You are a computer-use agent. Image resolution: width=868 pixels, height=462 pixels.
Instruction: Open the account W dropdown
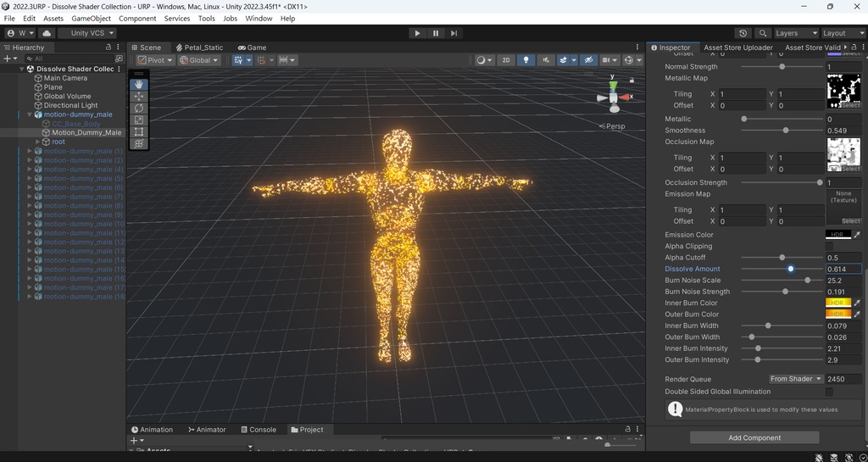[20, 33]
